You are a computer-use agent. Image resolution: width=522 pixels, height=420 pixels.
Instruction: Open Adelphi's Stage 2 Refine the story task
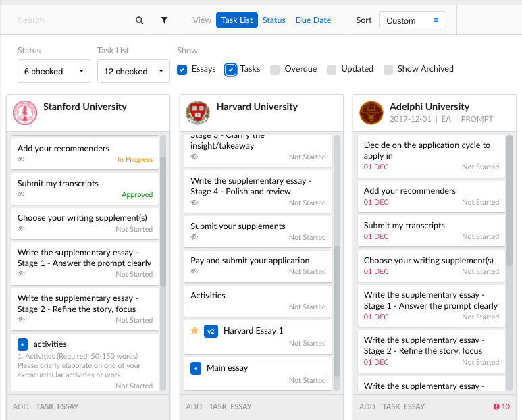pyautogui.click(x=432, y=351)
